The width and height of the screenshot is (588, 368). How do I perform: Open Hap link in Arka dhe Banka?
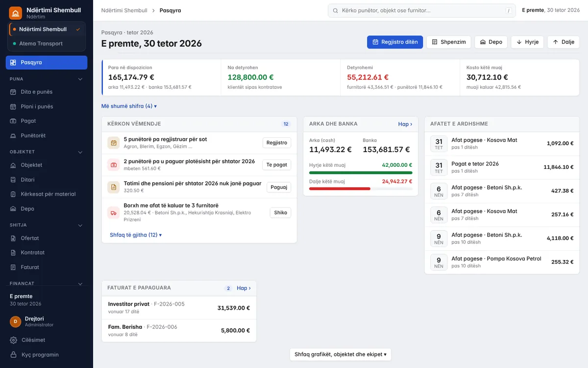click(405, 124)
